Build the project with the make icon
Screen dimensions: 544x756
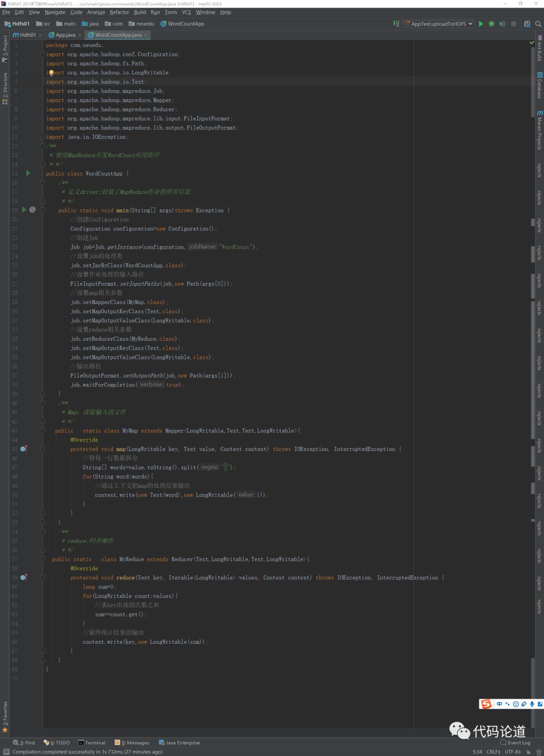[396, 24]
